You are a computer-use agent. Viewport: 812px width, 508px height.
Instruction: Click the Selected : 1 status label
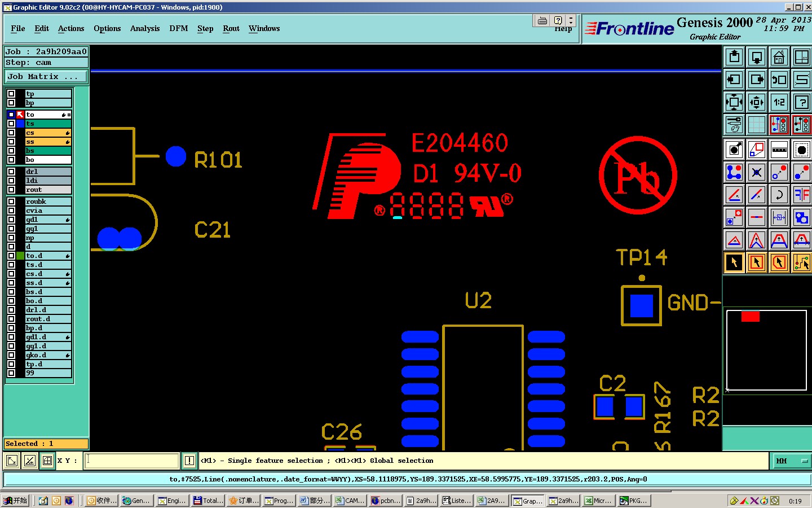[x=46, y=444]
